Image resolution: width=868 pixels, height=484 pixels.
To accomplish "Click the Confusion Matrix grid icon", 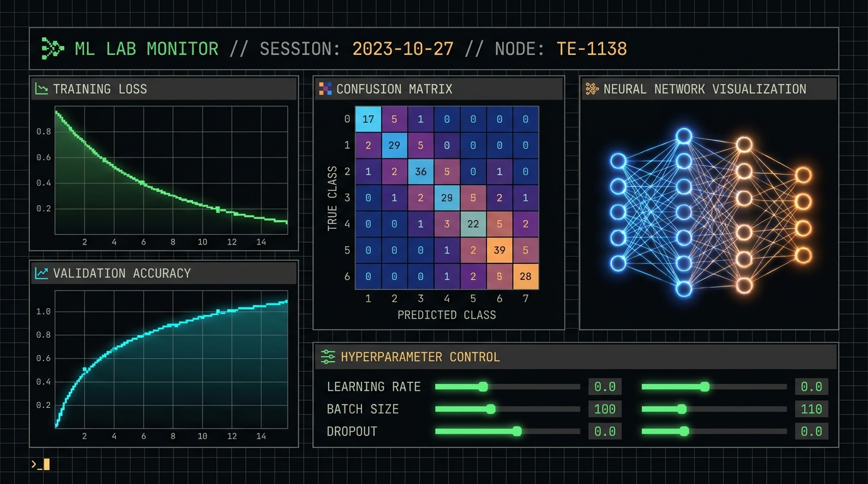I will tap(325, 89).
